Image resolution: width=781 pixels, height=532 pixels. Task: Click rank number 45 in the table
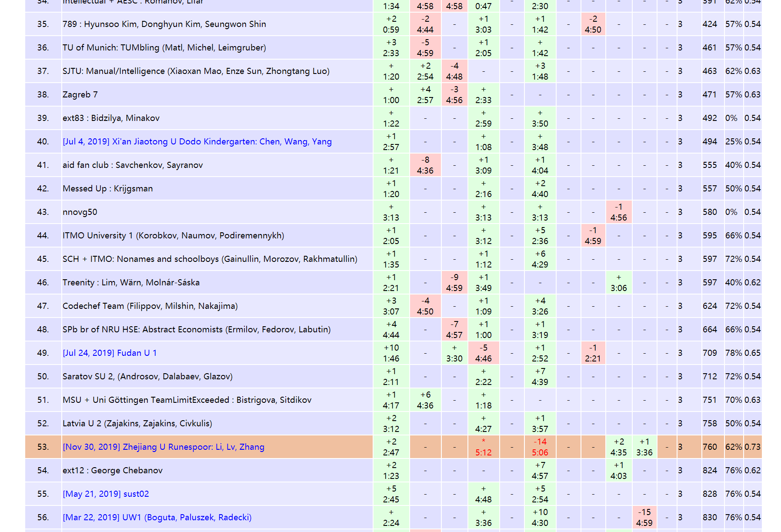(43, 259)
